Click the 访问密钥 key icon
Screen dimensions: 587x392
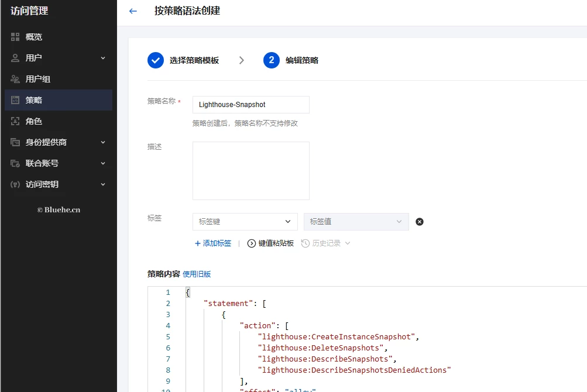pyautogui.click(x=15, y=184)
